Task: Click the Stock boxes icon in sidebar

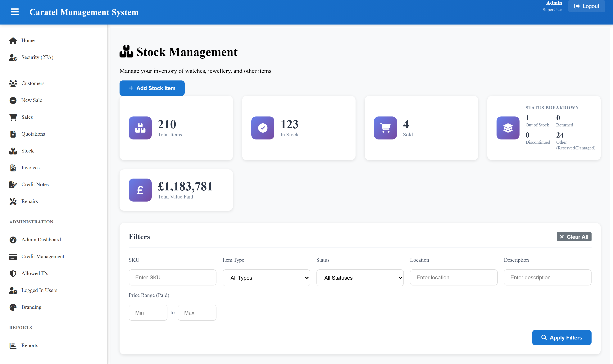Action: (13, 151)
